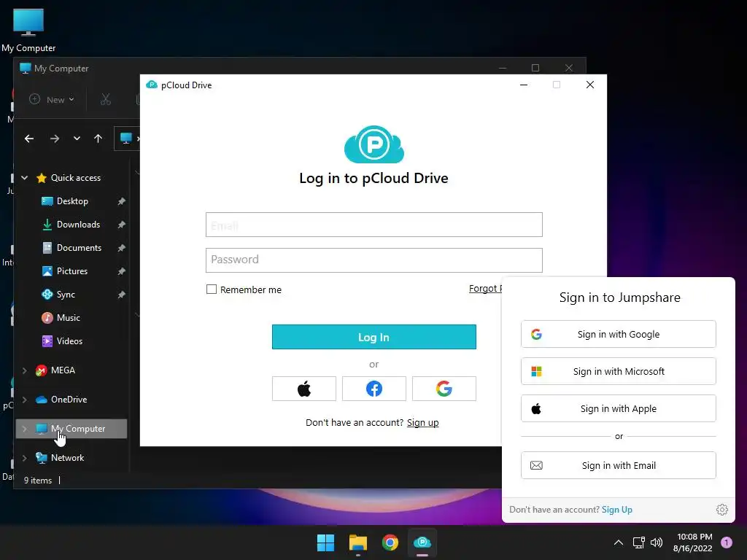Close the pCloud Drive window

(x=589, y=85)
